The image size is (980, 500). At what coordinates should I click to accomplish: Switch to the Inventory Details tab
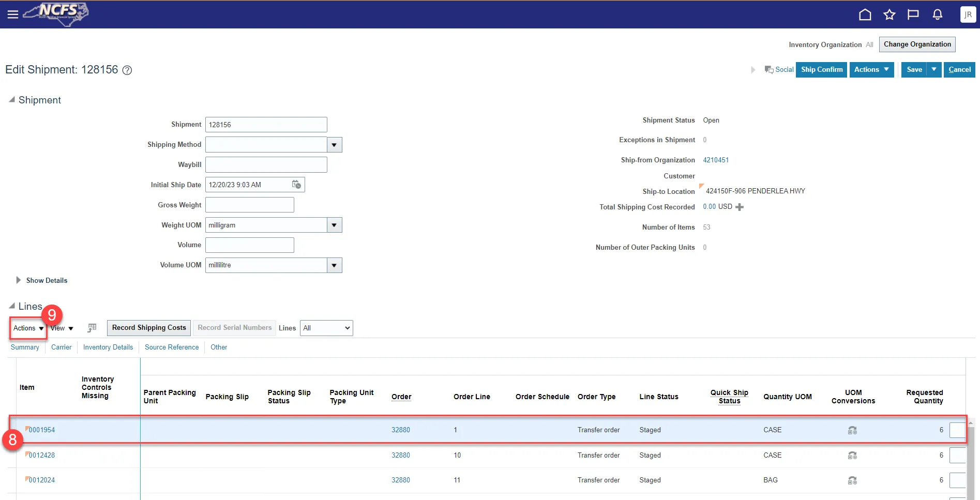click(x=108, y=347)
